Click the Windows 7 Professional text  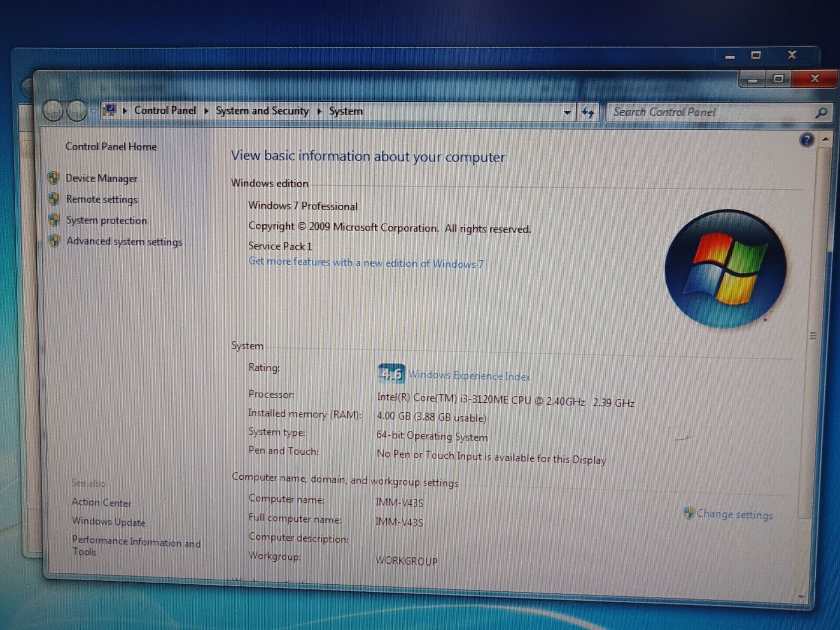coord(303,206)
